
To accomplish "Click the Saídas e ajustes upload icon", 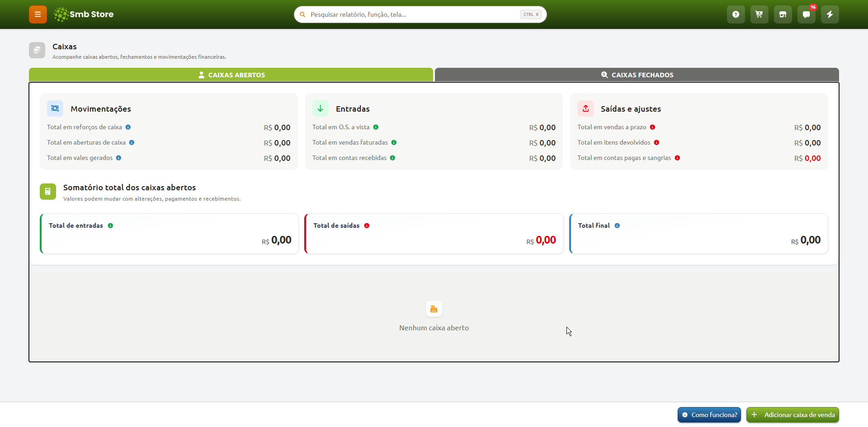I will tap(585, 108).
